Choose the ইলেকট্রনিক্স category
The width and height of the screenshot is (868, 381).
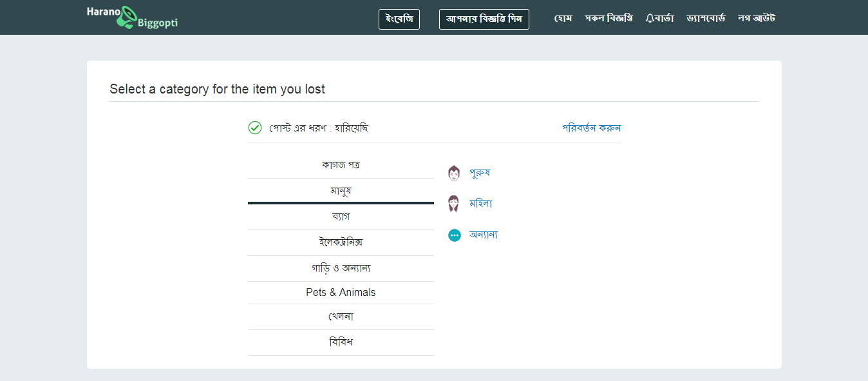(x=341, y=242)
